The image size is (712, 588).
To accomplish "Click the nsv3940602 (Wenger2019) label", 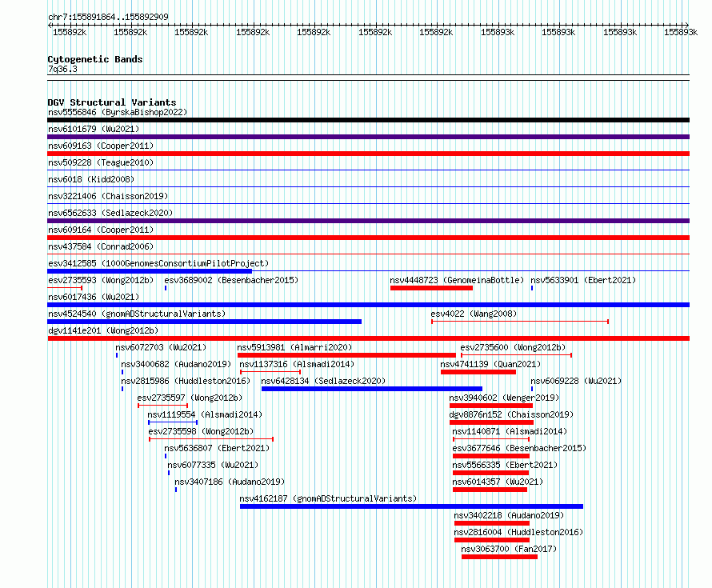I will click(x=504, y=398).
